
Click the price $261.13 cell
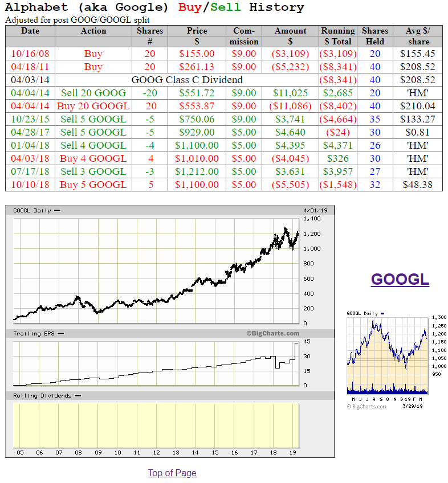point(197,67)
